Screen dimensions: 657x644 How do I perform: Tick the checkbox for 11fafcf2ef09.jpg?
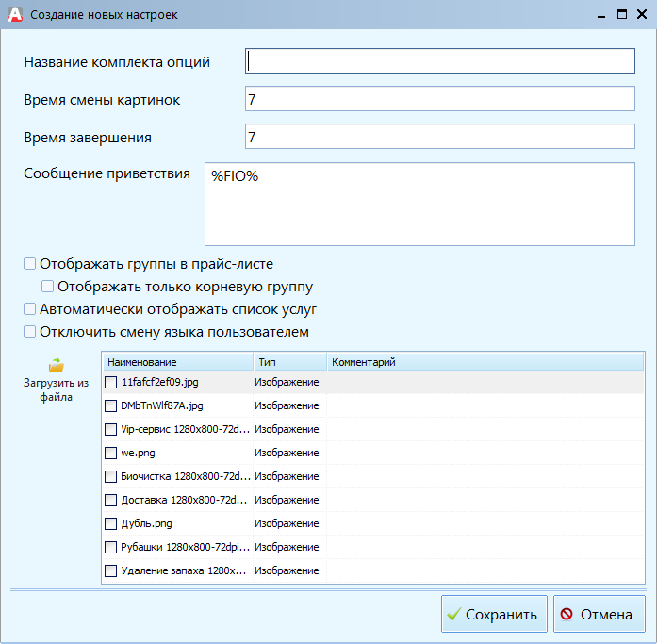[111, 382]
